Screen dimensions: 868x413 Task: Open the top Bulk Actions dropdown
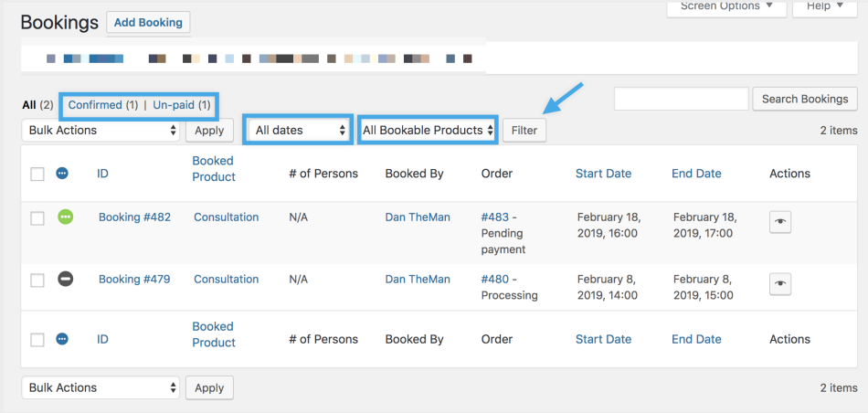tap(101, 130)
